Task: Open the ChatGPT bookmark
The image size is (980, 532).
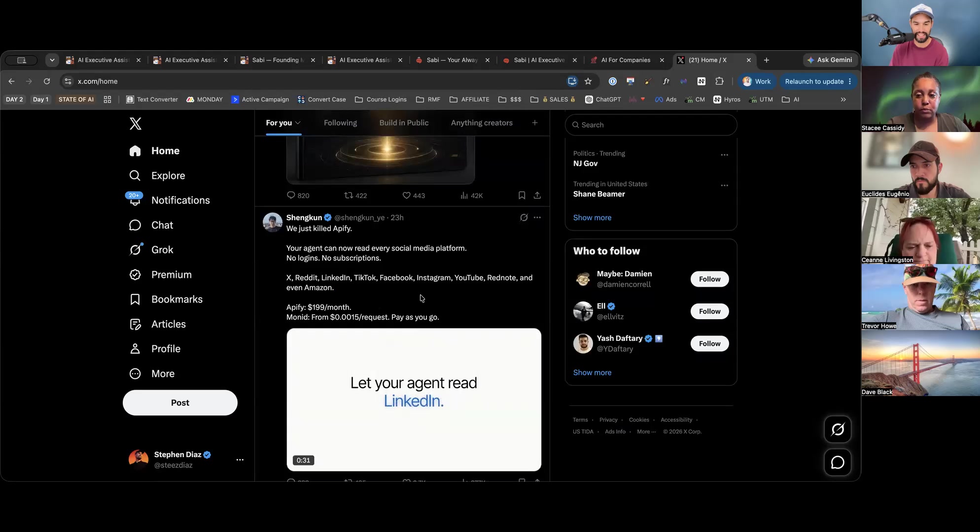Action: point(603,100)
